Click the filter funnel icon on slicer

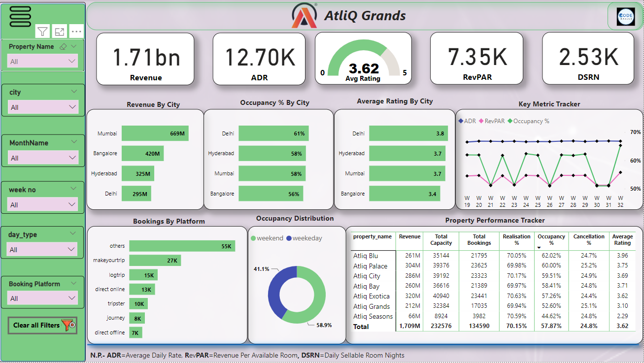pyautogui.click(x=43, y=32)
